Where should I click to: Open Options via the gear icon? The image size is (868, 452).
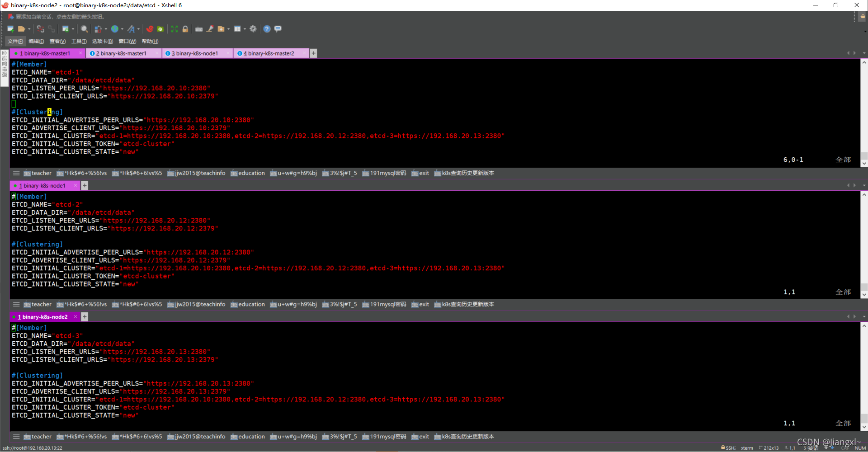(x=253, y=29)
